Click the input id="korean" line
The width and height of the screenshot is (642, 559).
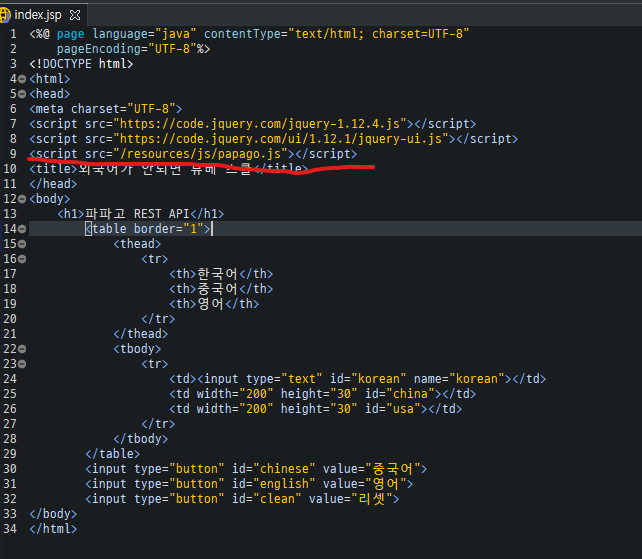point(357,379)
